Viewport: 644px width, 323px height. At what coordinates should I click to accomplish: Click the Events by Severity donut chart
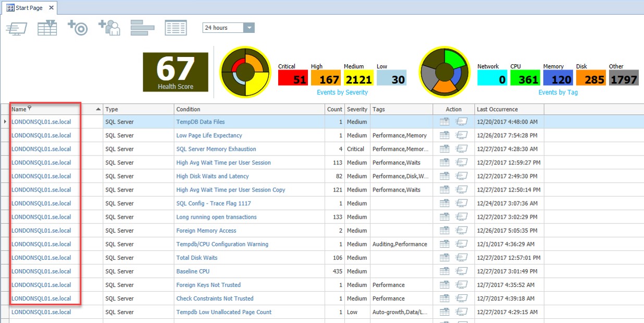[244, 72]
